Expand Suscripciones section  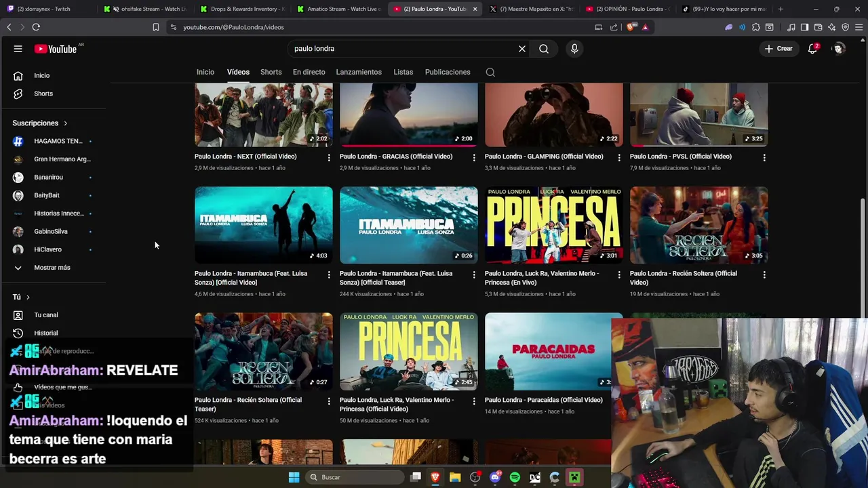pyautogui.click(x=40, y=123)
